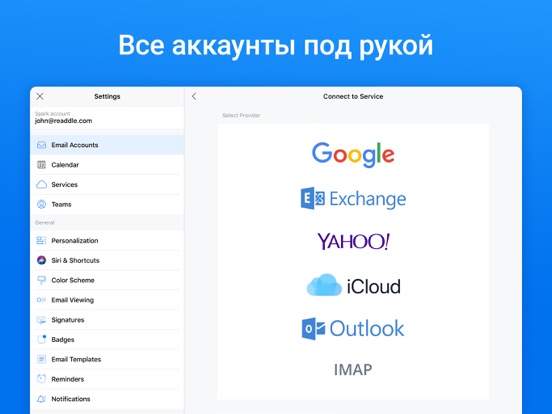This screenshot has height=414, width=552.
Task: Open Personalization settings
Action: pos(107,241)
